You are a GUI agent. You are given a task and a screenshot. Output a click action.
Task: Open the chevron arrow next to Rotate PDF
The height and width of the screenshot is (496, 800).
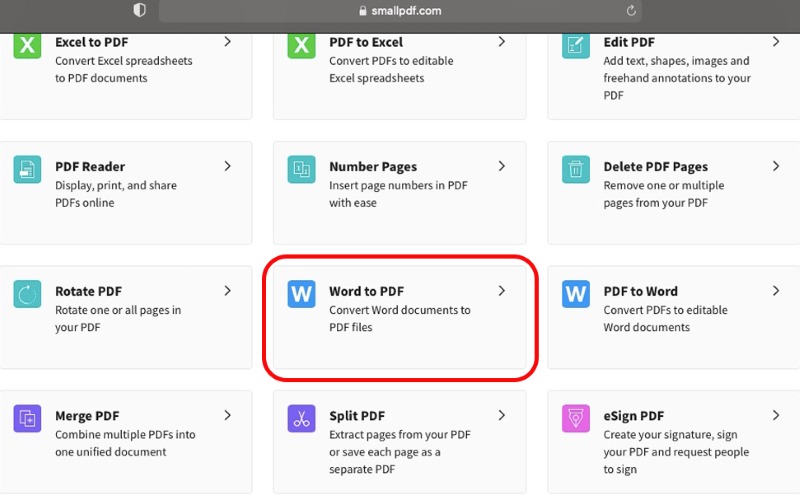click(x=228, y=291)
